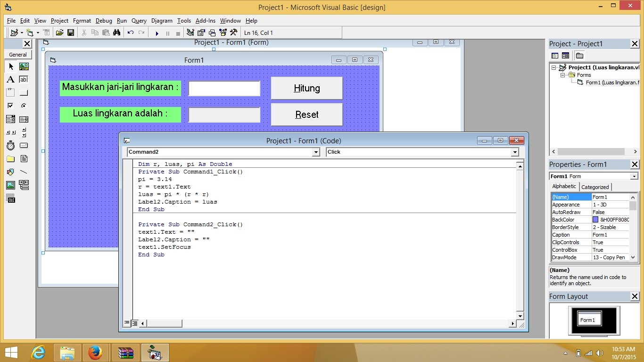This screenshot has width=644, height=362.
Task: Choose the Shape control tool
Action: pyautogui.click(x=11, y=172)
